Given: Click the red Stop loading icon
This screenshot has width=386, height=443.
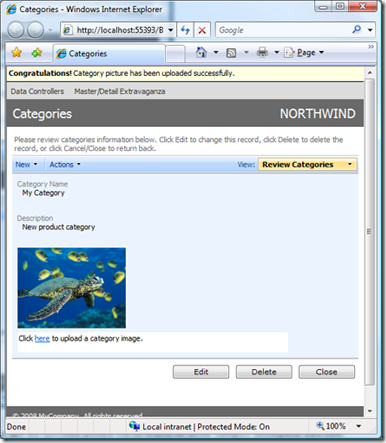Looking at the screenshot, I should tap(202, 30).
